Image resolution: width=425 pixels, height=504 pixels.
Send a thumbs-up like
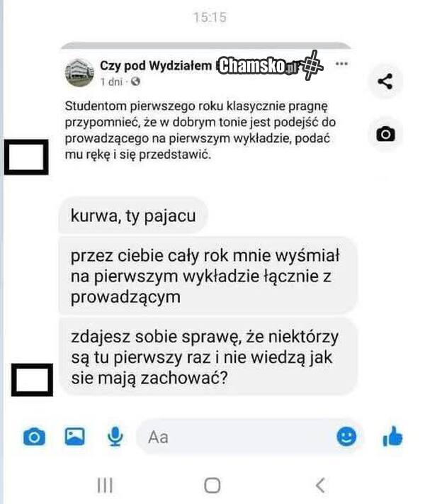pos(392,437)
